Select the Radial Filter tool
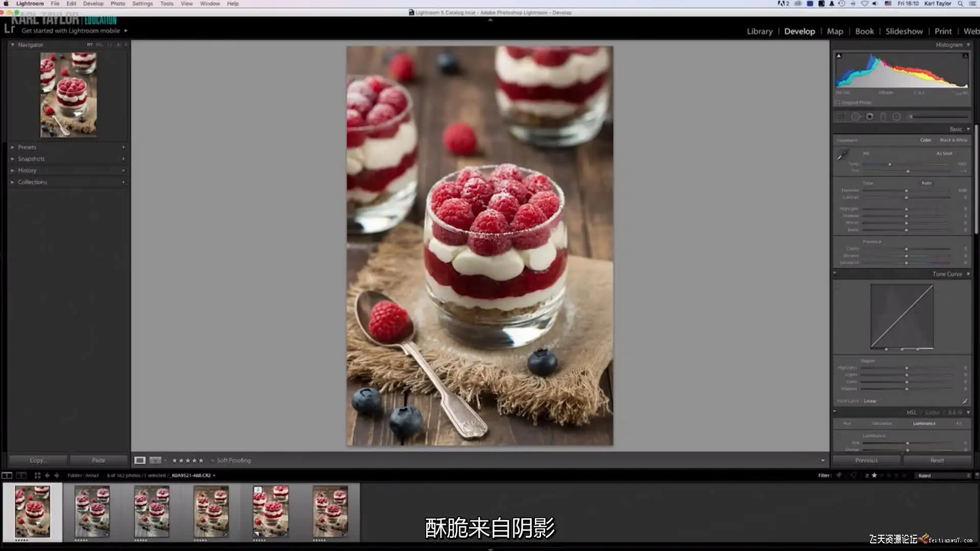The height and width of the screenshot is (551, 980). pyautogui.click(x=896, y=117)
